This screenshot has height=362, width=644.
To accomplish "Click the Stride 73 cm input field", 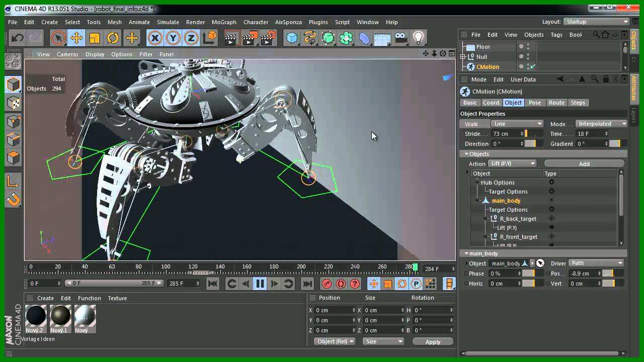I will [x=507, y=134].
